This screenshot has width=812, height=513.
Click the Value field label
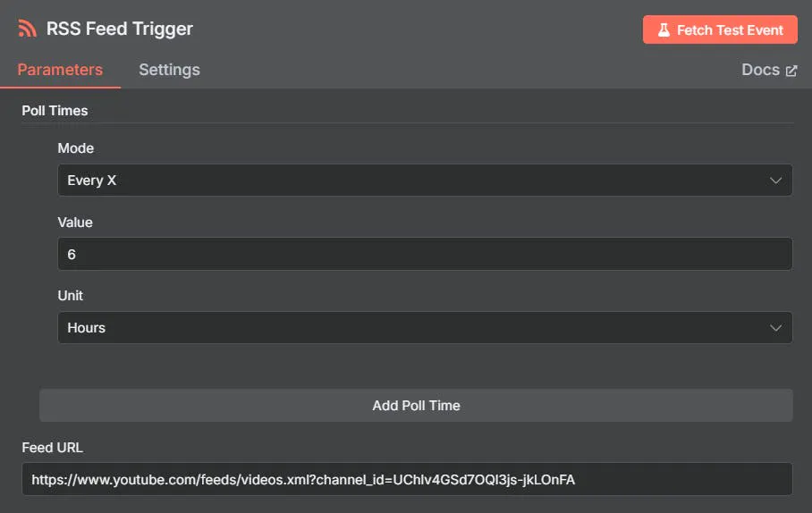coord(75,223)
